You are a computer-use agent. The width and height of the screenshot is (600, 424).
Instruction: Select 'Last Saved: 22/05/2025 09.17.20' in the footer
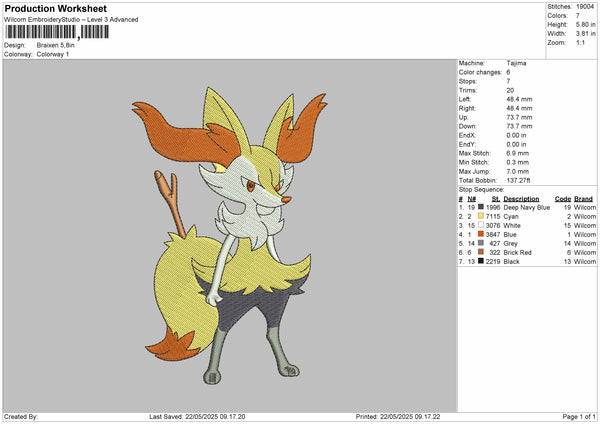(197, 417)
